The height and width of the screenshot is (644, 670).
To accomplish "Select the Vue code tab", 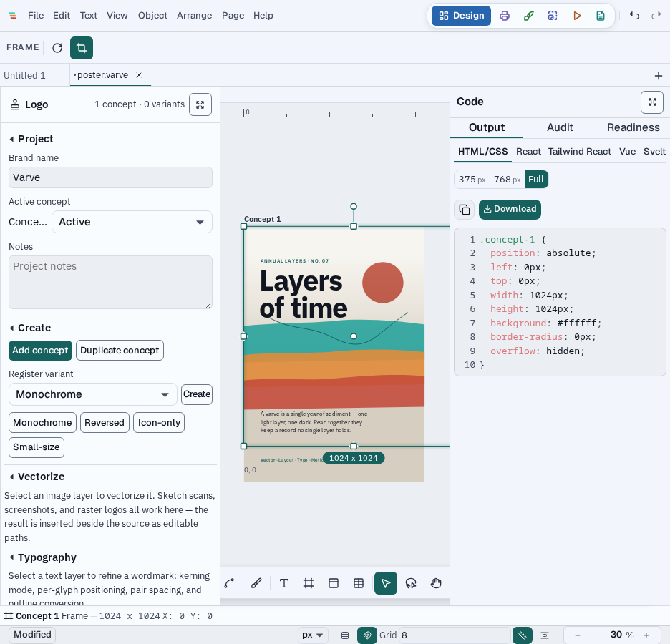I will [627, 152].
